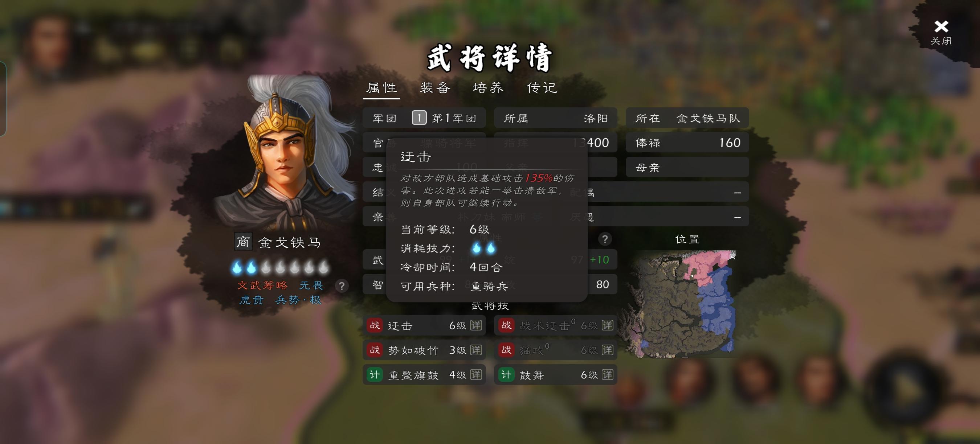Click the attributes help question mark icon
The image size is (980, 444).
(605, 239)
